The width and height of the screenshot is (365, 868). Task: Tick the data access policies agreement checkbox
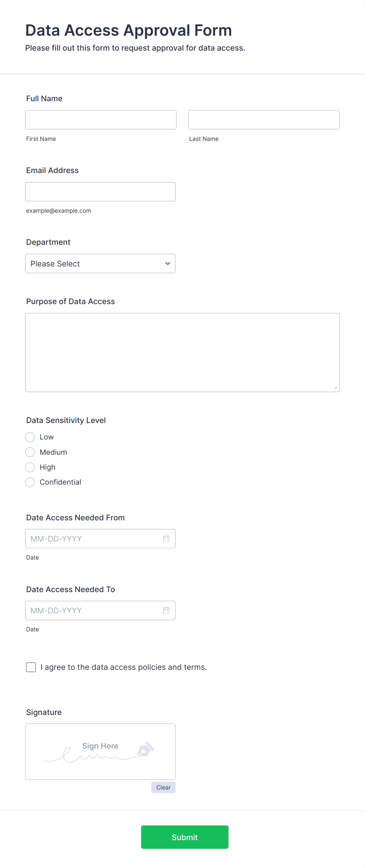click(31, 667)
